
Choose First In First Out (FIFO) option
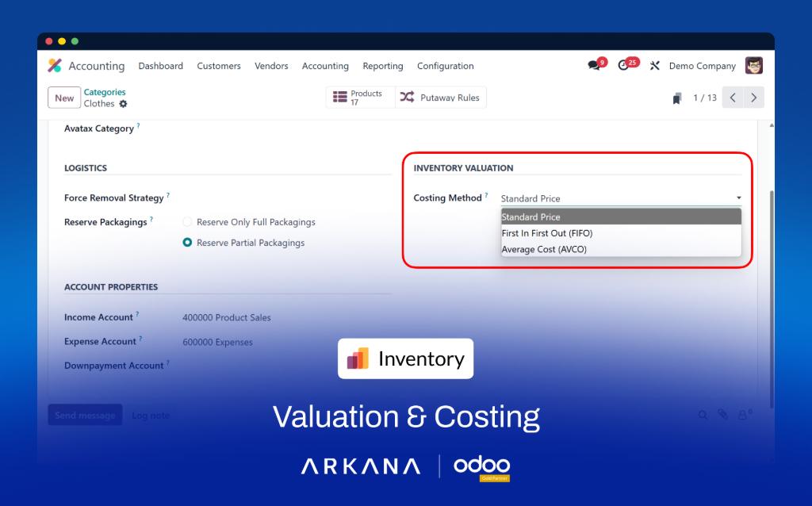click(621, 233)
